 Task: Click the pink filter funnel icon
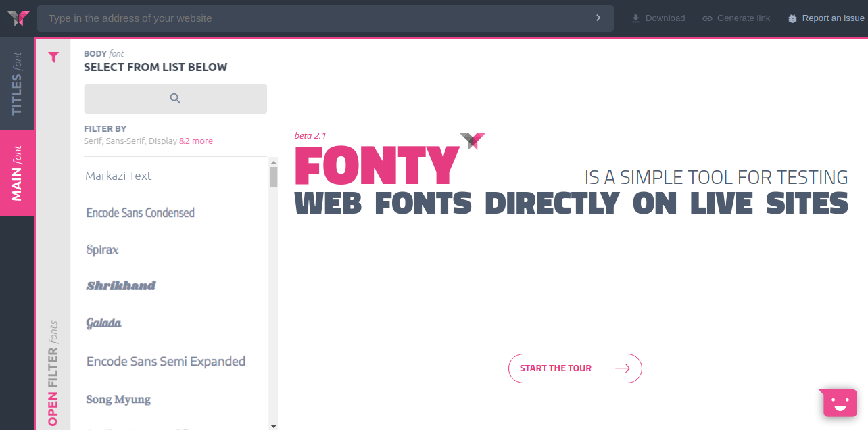click(54, 57)
